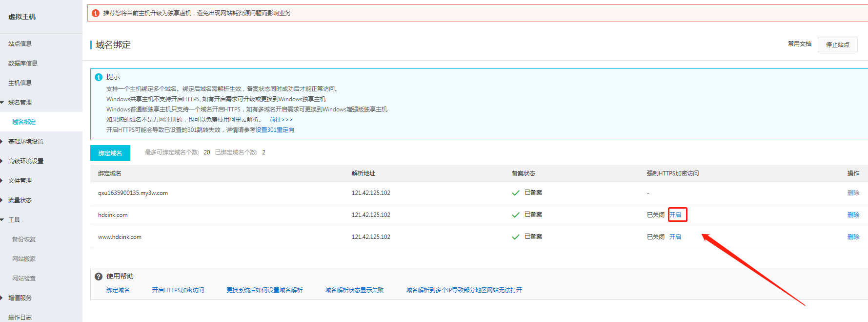This screenshot has height=322, width=868.
Task: Click the 备案状态 column header
Action: click(524, 173)
